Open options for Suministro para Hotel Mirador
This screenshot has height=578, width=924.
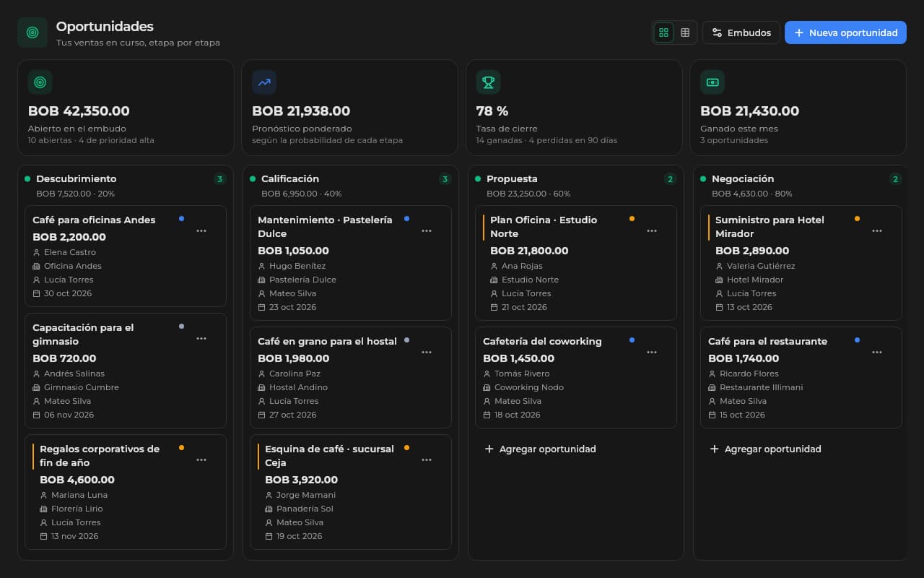877,230
